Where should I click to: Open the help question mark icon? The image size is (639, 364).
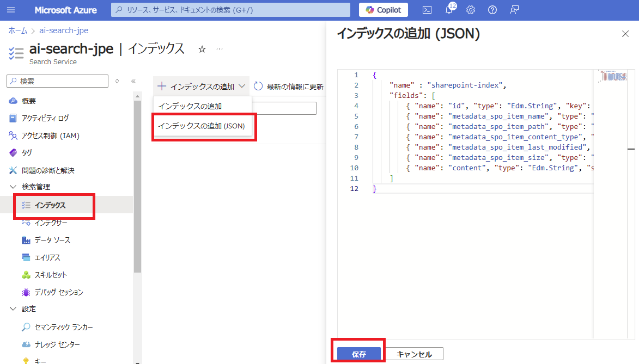tap(492, 10)
